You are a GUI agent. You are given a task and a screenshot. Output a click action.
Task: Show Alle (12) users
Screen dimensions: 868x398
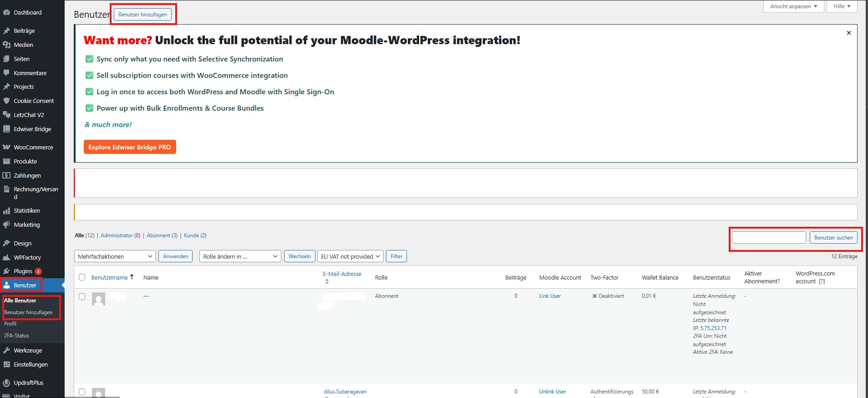click(x=85, y=235)
